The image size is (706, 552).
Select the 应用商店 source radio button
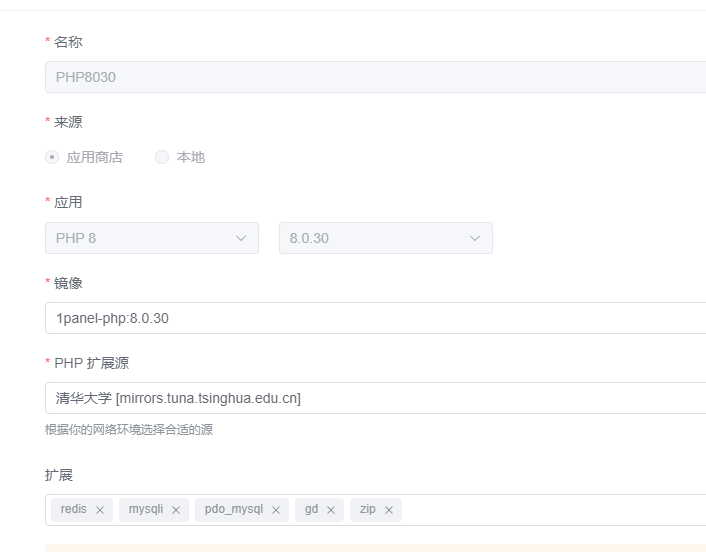click(53, 157)
